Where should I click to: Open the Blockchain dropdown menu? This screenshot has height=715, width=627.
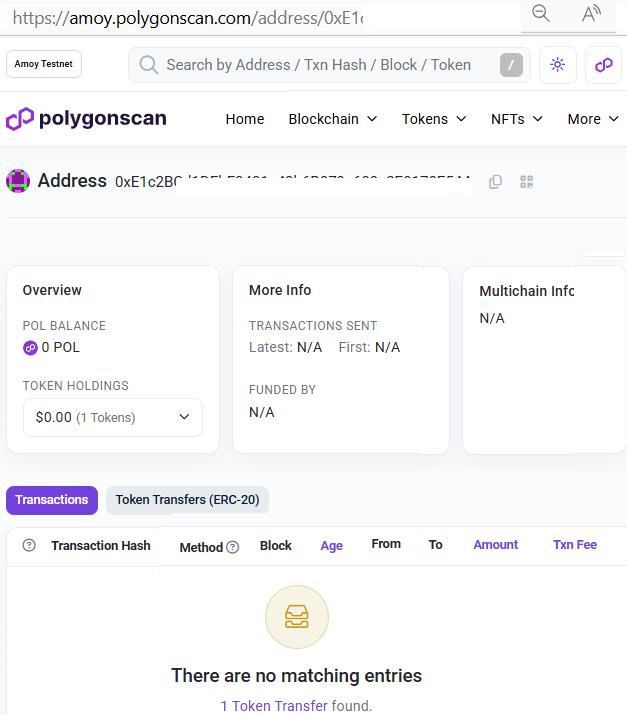(333, 119)
